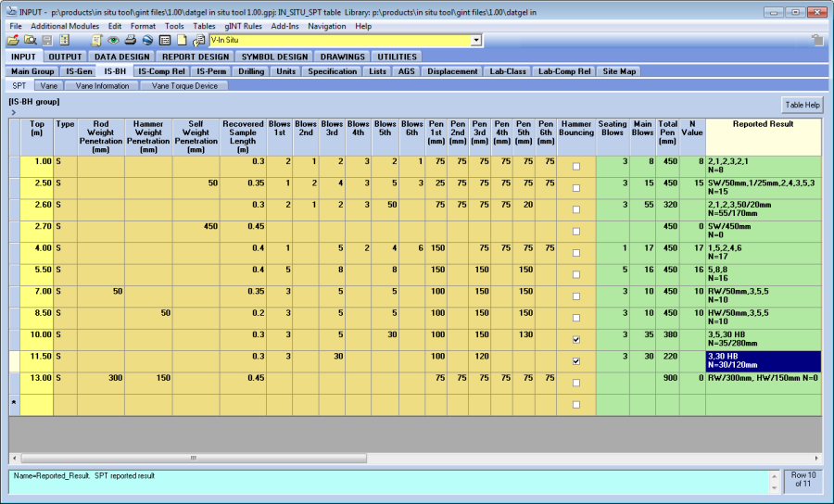This screenshot has height=504, width=834.
Task: Uncheck Hammer Bouncing for the 10.00 m row
Action: [x=576, y=339]
